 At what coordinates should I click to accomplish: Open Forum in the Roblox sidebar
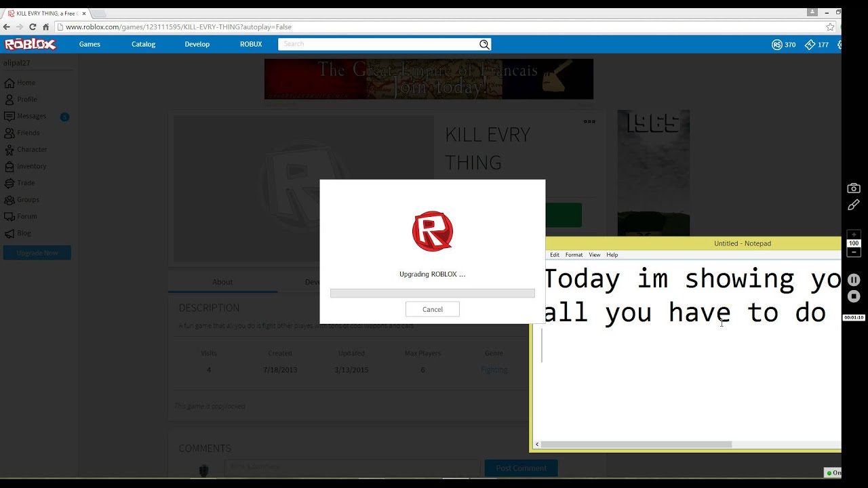tap(20, 216)
